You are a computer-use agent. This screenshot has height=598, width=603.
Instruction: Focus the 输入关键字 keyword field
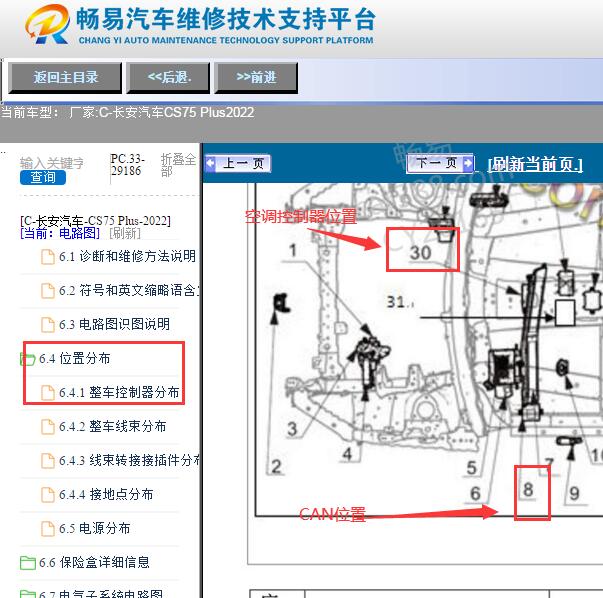[x=52, y=163]
